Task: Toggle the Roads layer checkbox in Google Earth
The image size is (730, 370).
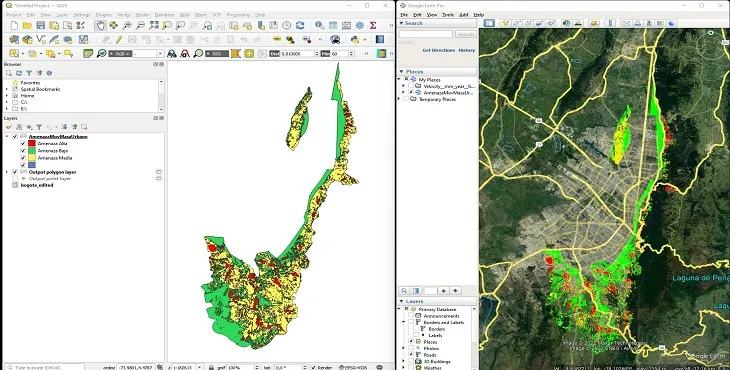Action: [411, 355]
